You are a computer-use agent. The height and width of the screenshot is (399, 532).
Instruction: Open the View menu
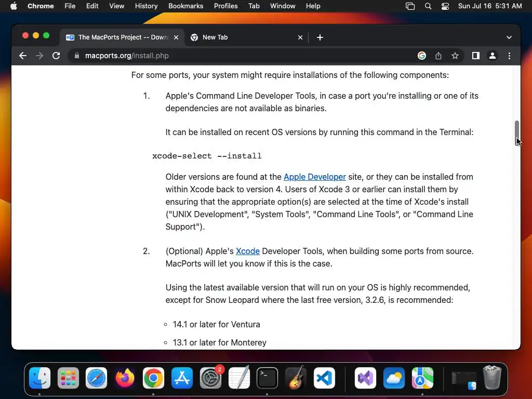coord(117,6)
